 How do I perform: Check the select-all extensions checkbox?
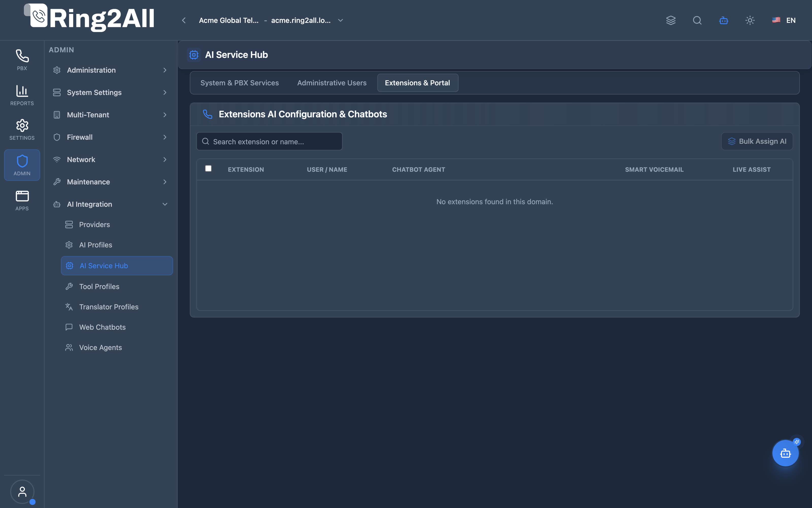tap(208, 168)
